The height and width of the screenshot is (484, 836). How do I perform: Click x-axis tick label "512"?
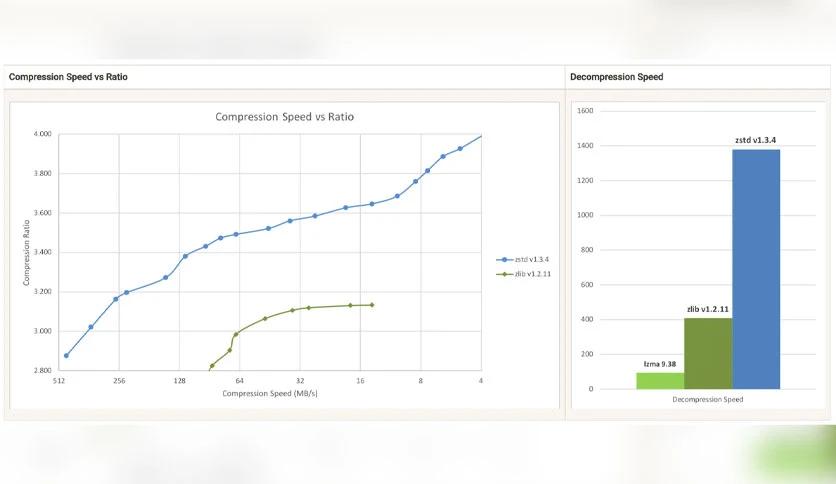59,381
